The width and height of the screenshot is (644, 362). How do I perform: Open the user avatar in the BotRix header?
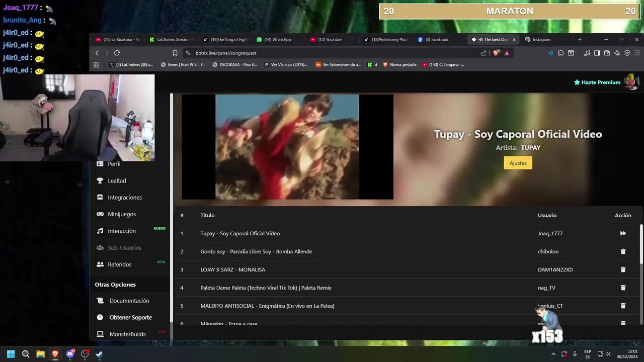point(631,82)
